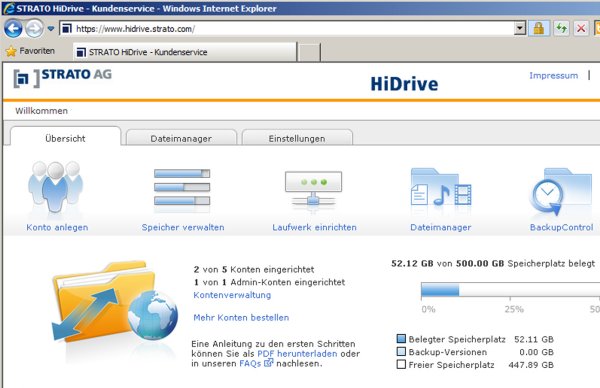The height and width of the screenshot is (388, 600).
Task: Click the Refresh page icon
Action: (561, 28)
